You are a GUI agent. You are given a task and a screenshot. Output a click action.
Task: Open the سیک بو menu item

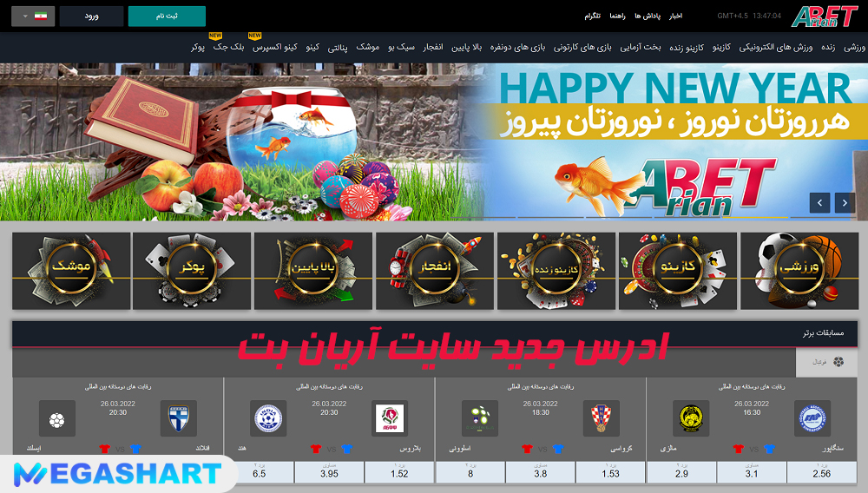pos(401,48)
